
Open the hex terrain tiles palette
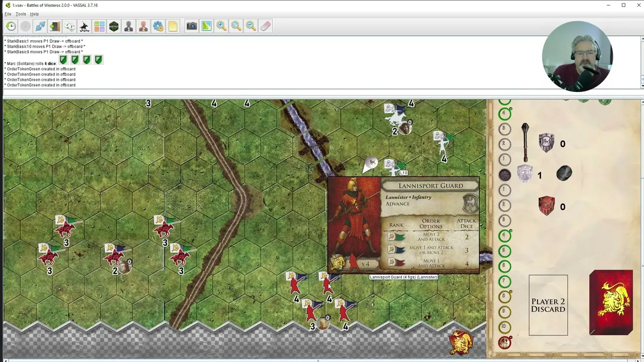pyautogui.click(x=114, y=26)
